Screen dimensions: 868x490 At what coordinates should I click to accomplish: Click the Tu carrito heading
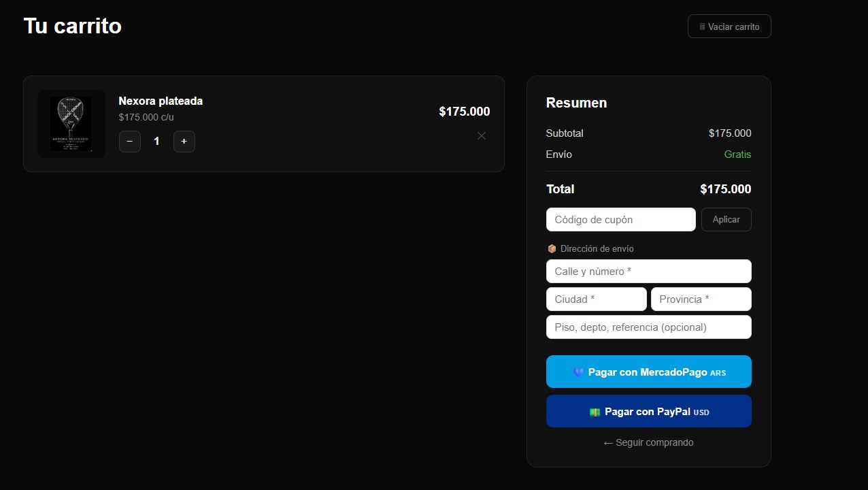pyautogui.click(x=73, y=26)
